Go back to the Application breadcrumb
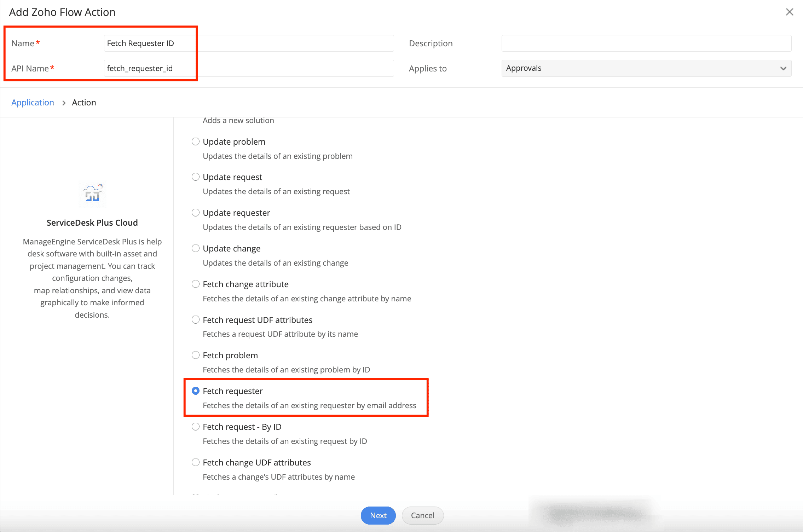The image size is (803, 532). coord(33,103)
